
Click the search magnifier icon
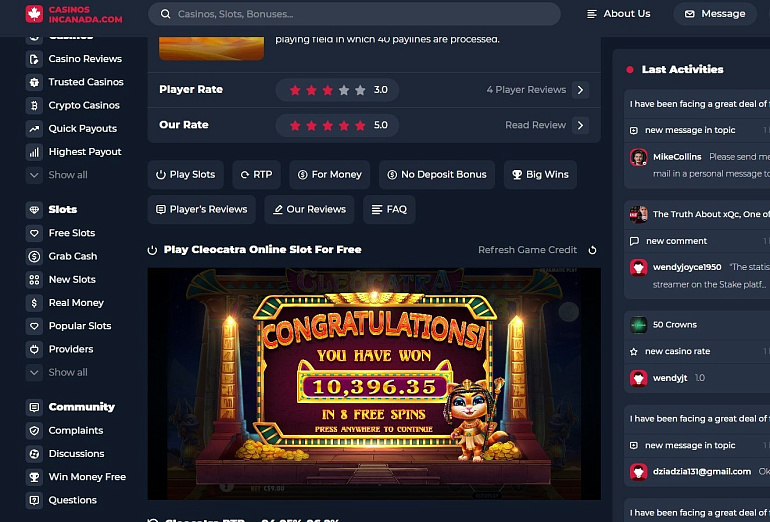(x=165, y=14)
